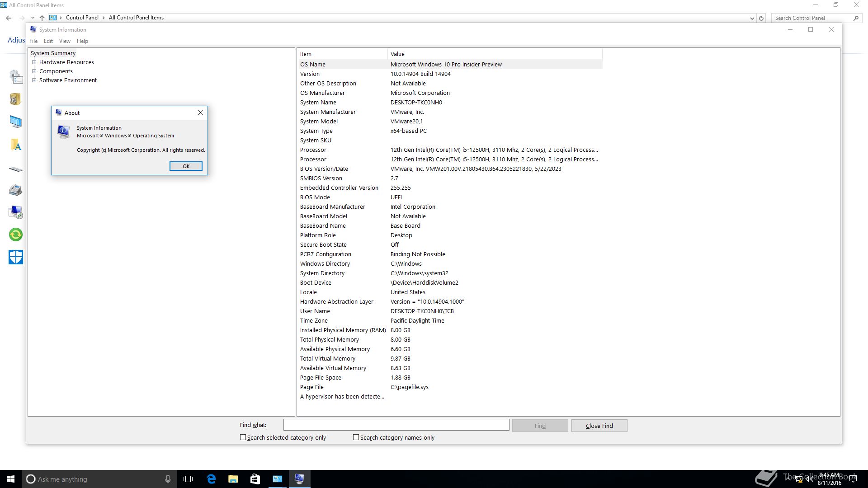The width and height of the screenshot is (868, 488).
Task: Enable Search category names only
Action: click(x=356, y=437)
